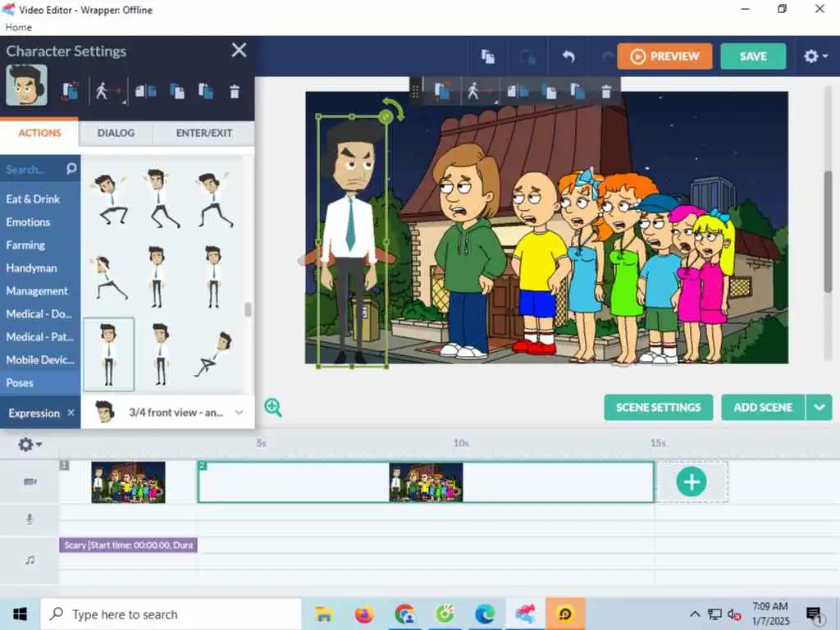The width and height of the screenshot is (840, 630).
Task: Click the PREVIEW button
Action: pos(664,57)
